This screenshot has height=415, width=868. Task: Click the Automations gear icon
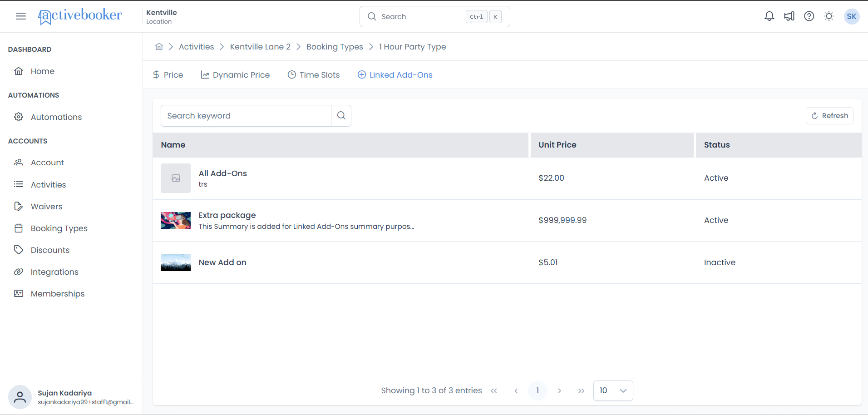(x=19, y=117)
